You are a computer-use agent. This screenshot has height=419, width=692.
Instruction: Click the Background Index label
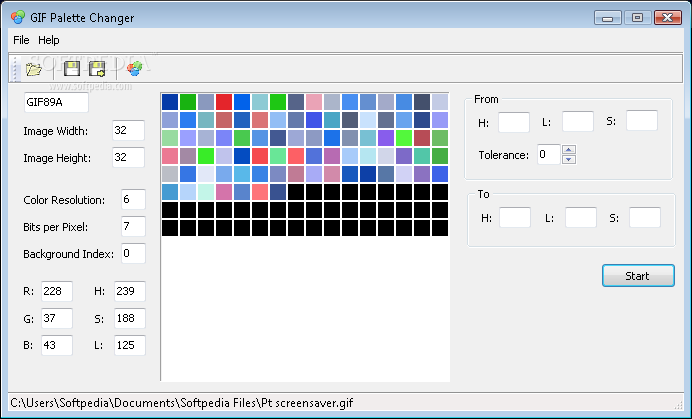tap(68, 254)
